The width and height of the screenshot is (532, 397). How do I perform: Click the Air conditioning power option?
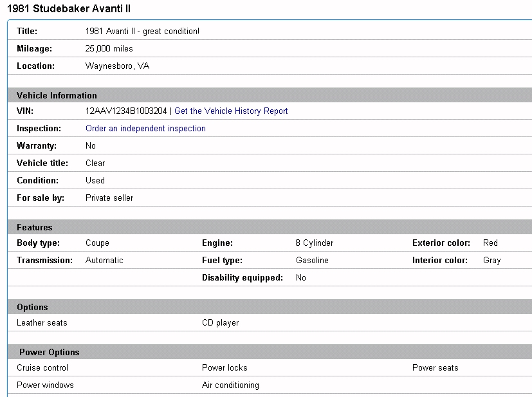[230, 385]
